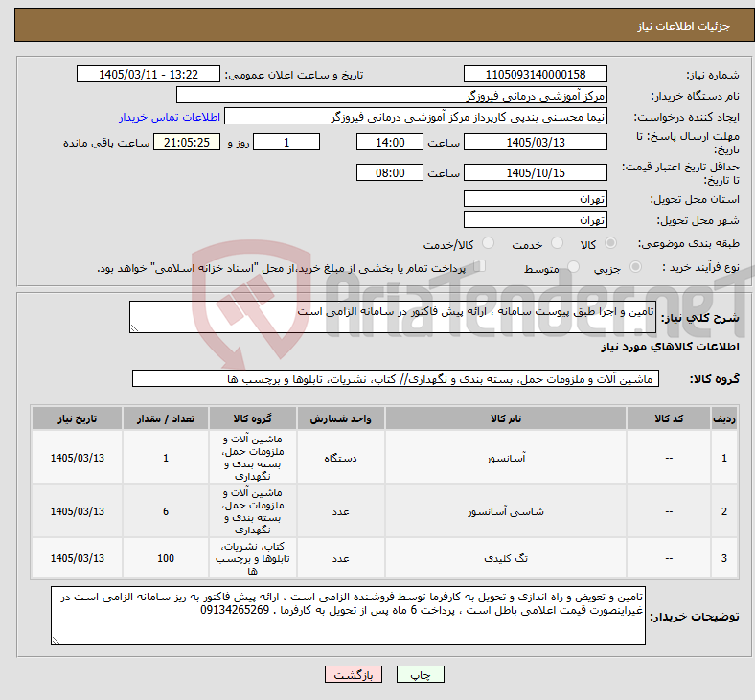
Task: Click the بازگشت back button
Action: click(354, 674)
